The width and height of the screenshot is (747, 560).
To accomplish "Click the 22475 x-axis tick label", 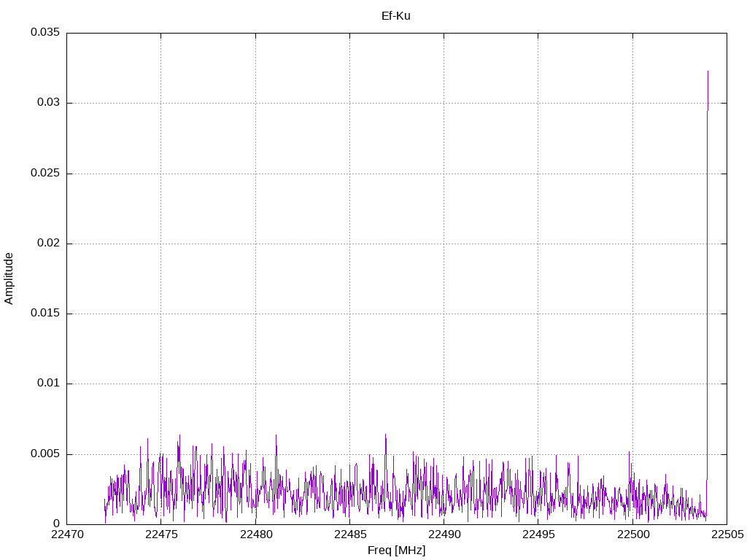I will pos(161,534).
